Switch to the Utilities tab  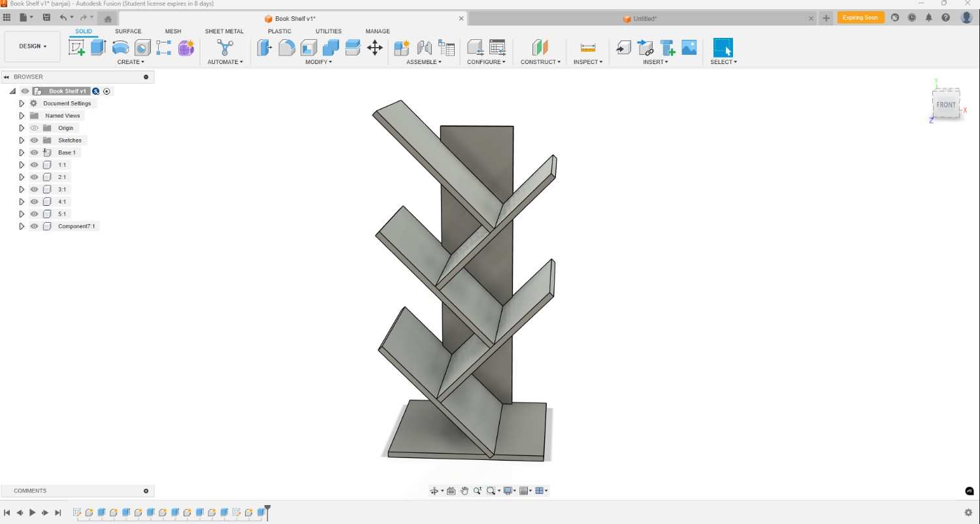click(x=329, y=31)
